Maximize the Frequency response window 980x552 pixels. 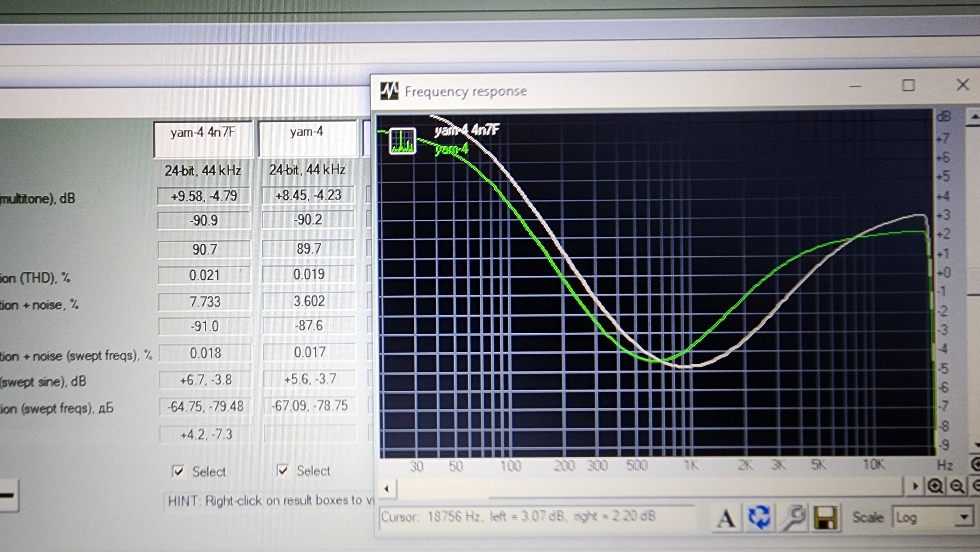click(x=908, y=85)
